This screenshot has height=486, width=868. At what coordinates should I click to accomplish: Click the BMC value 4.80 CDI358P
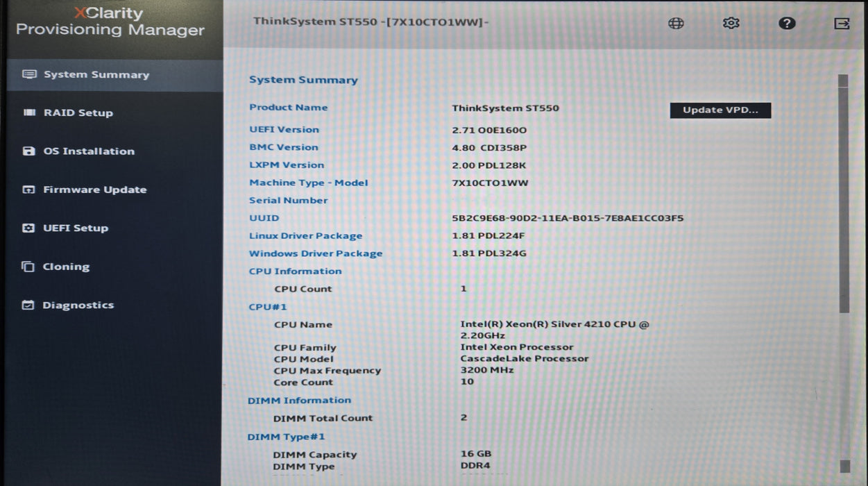click(x=489, y=148)
